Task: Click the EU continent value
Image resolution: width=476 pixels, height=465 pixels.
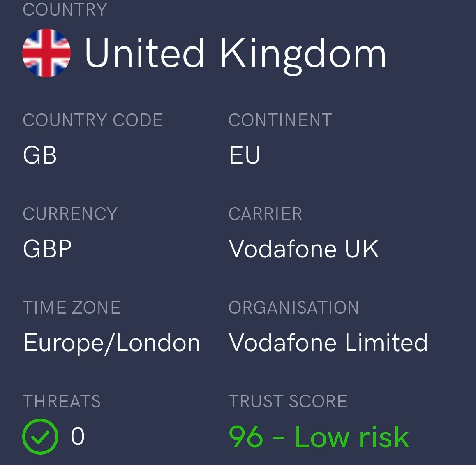Action: [245, 155]
